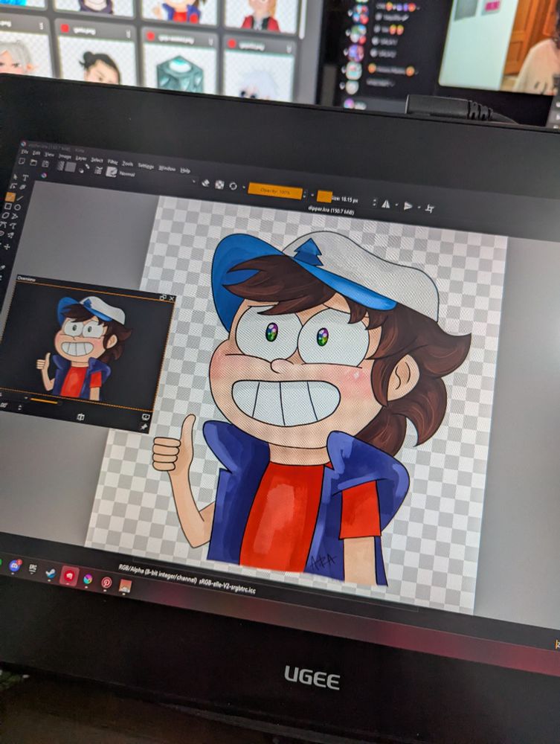This screenshot has width=560, height=744.
Task: Click the Open file folder icon
Action: coord(33,163)
